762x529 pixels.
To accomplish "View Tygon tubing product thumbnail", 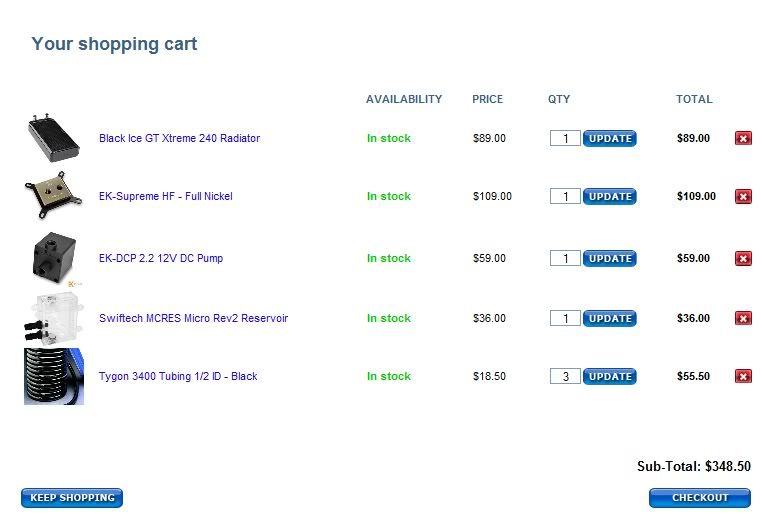I will 54,376.
